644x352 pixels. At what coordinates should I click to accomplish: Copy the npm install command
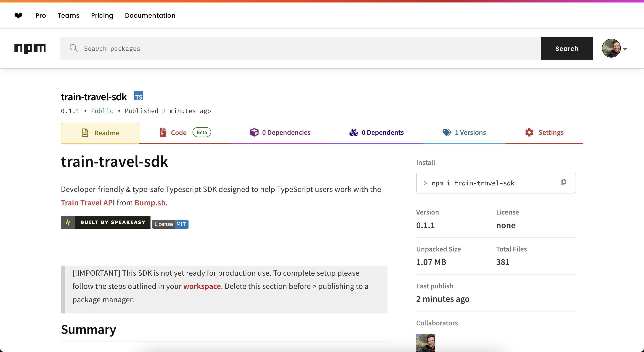click(563, 182)
